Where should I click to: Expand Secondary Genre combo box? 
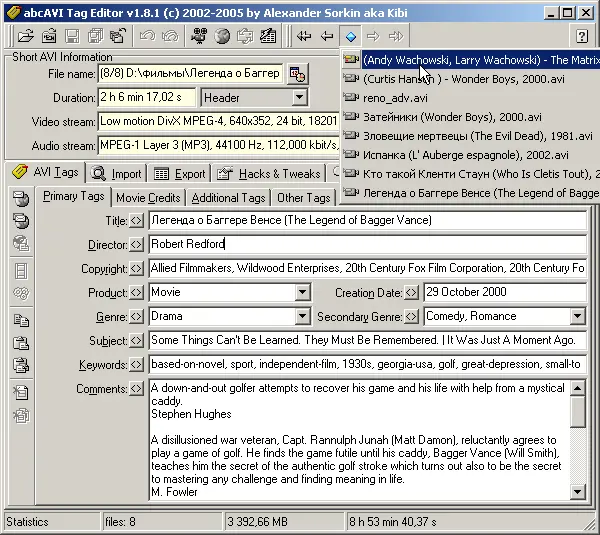577,317
